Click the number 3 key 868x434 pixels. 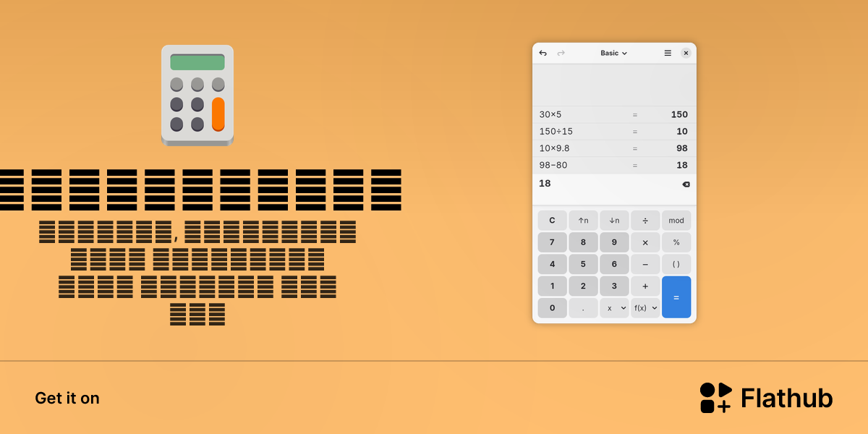pos(614,286)
